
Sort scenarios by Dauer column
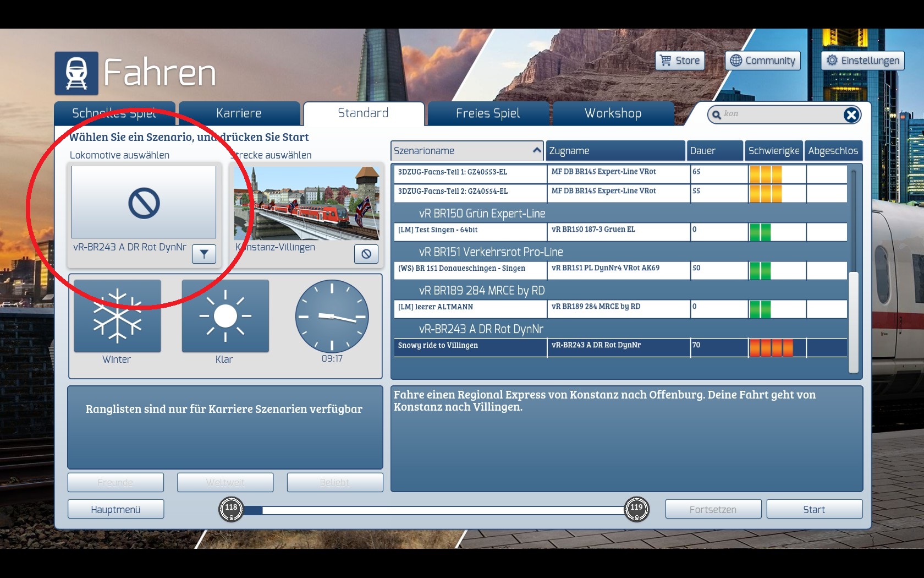pyautogui.click(x=714, y=151)
